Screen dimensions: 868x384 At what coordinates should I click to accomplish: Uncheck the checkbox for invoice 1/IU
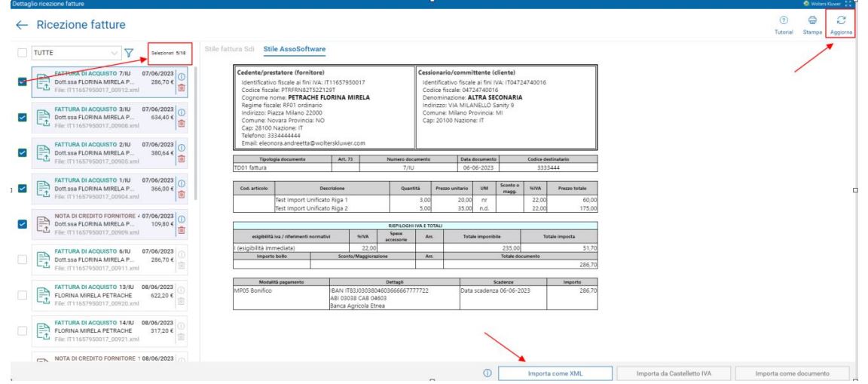pos(22,189)
